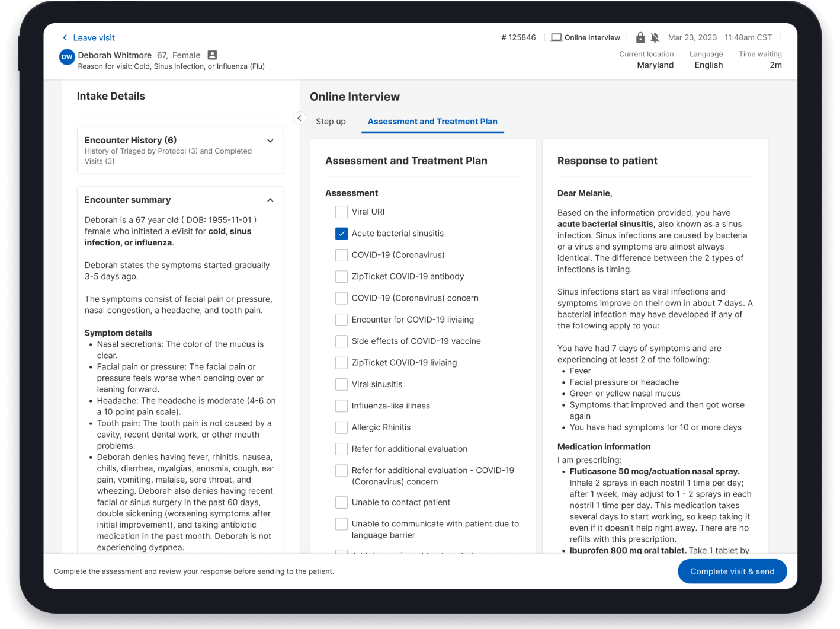The height and width of the screenshot is (629, 840).
Task: Open the patient contact card icon
Action: (x=212, y=55)
